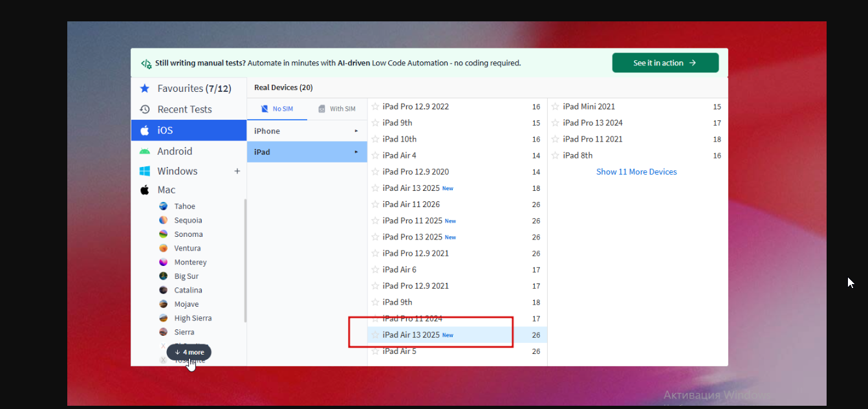
Task: Launch iPad Pro 12.9 2021 iOS 26
Action: coord(457,253)
